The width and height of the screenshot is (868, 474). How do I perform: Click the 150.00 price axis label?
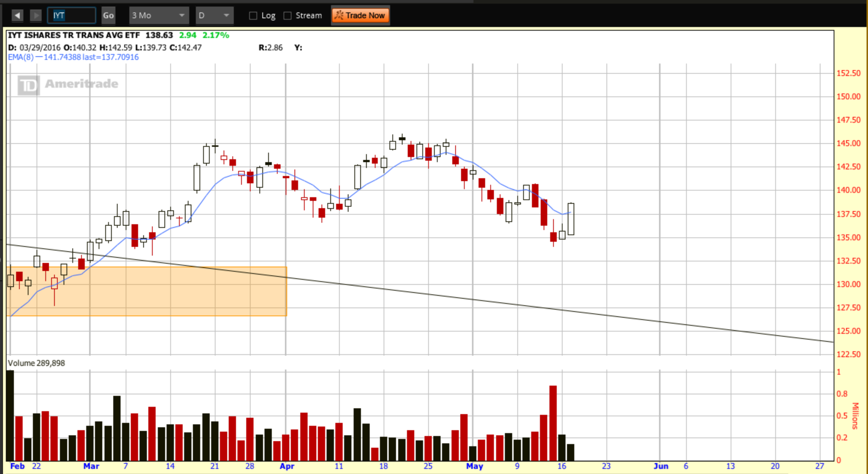[848, 97]
